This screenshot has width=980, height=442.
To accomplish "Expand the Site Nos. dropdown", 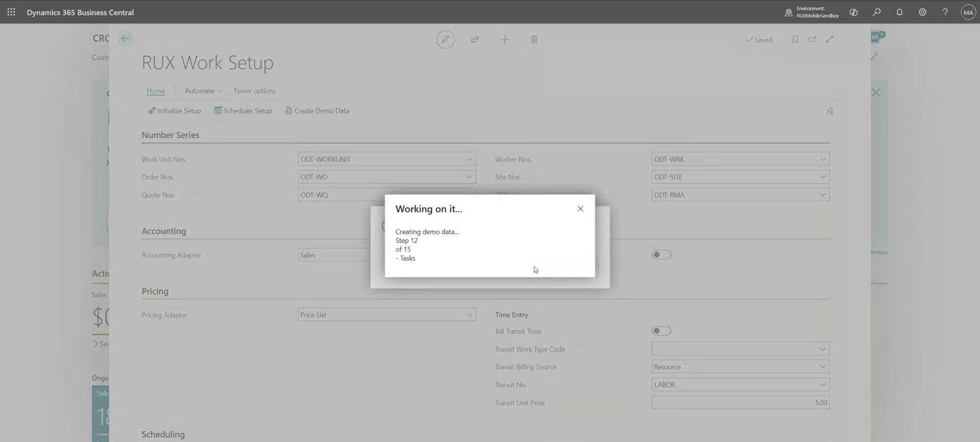I will (x=822, y=177).
